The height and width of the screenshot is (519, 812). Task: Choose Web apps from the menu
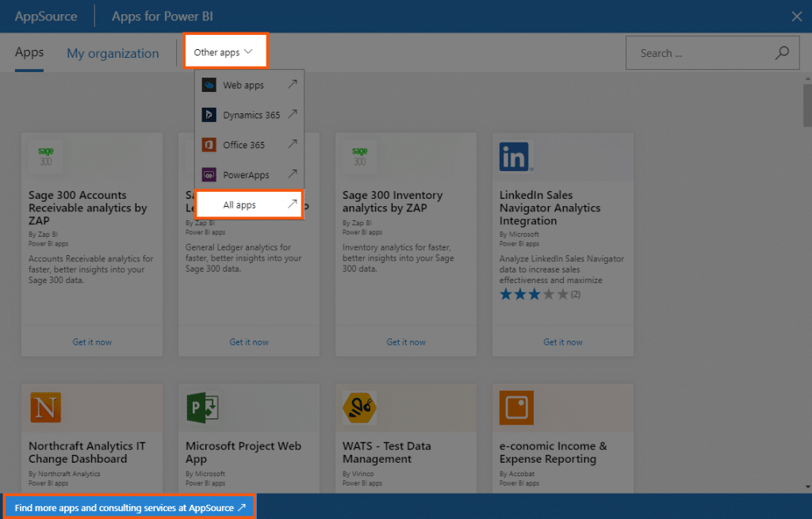tap(249, 85)
